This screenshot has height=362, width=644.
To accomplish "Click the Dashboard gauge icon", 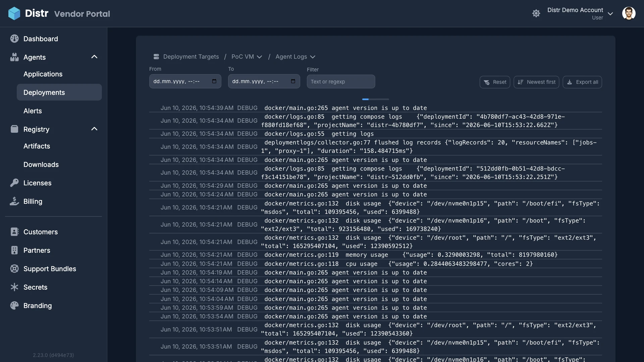I will [x=14, y=39].
